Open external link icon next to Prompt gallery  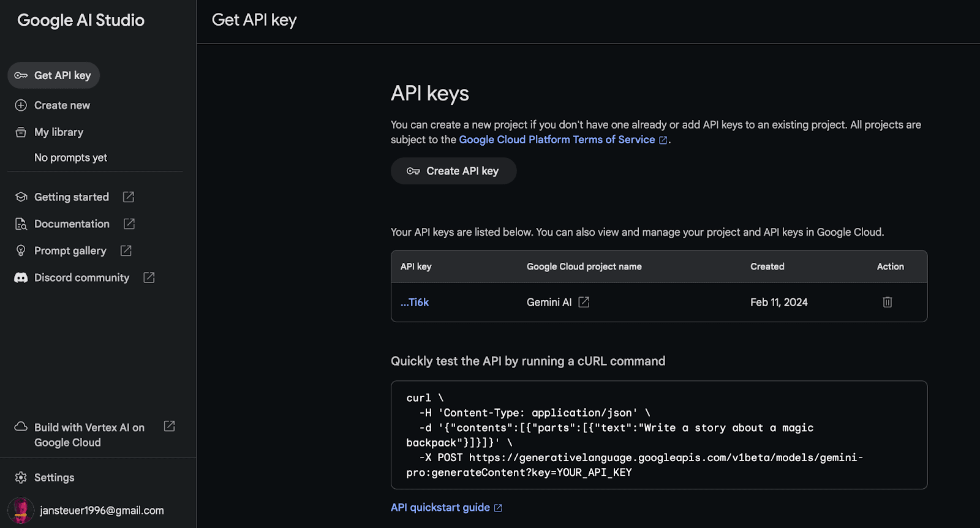pos(126,251)
